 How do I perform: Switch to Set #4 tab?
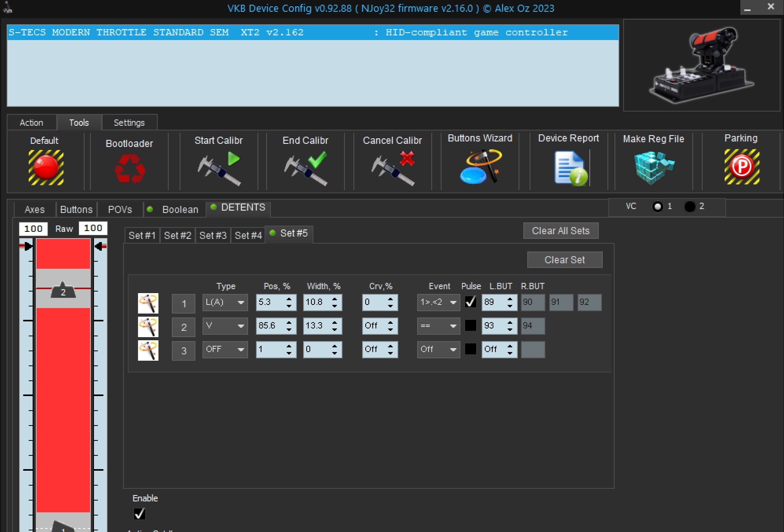(x=248, y=235)
